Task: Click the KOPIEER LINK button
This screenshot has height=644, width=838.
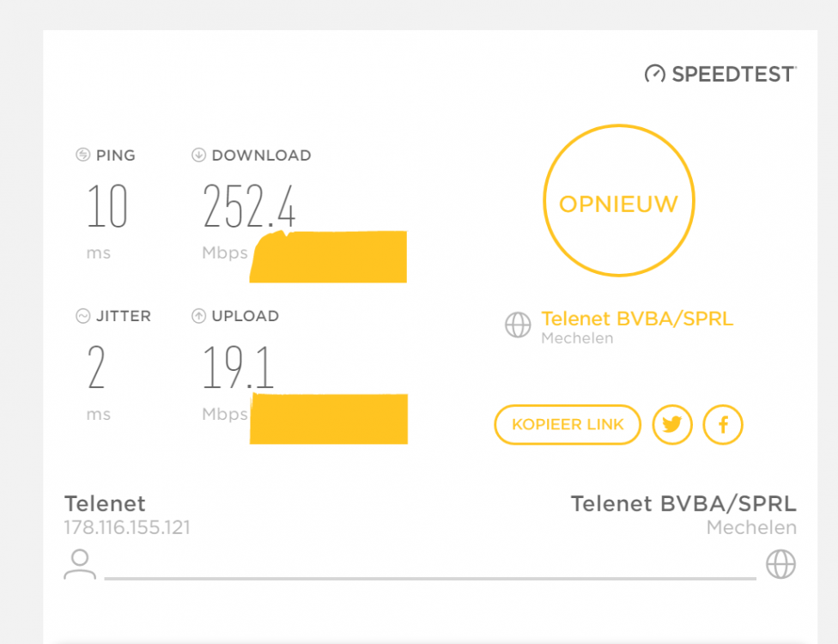Action: (568, 425)
